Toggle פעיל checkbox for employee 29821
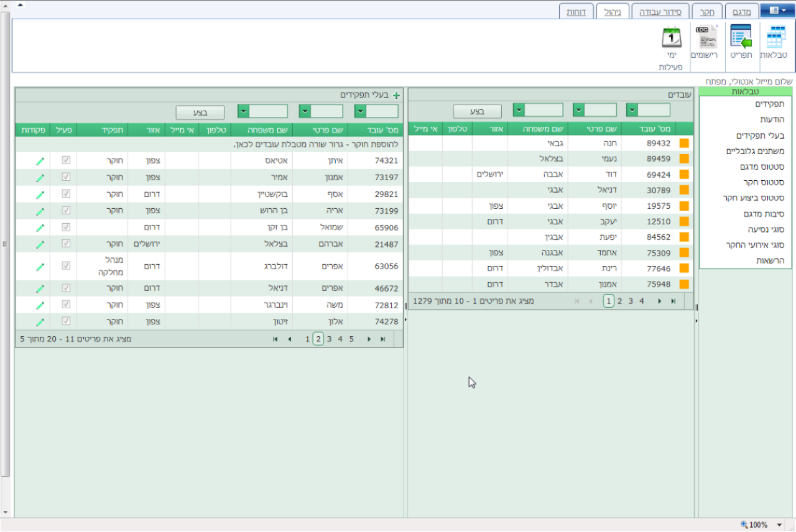 [66, 194]
